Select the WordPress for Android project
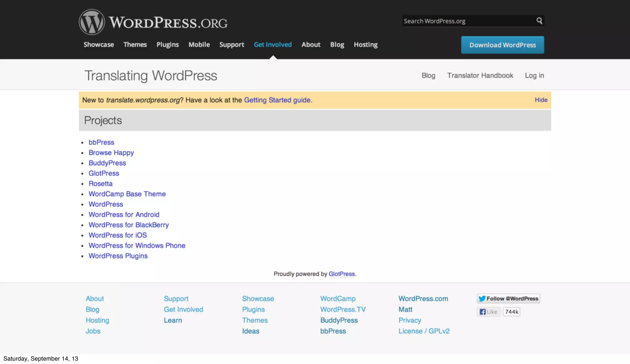The height and width of the screenshot is (364, 630). pos(124,215)
